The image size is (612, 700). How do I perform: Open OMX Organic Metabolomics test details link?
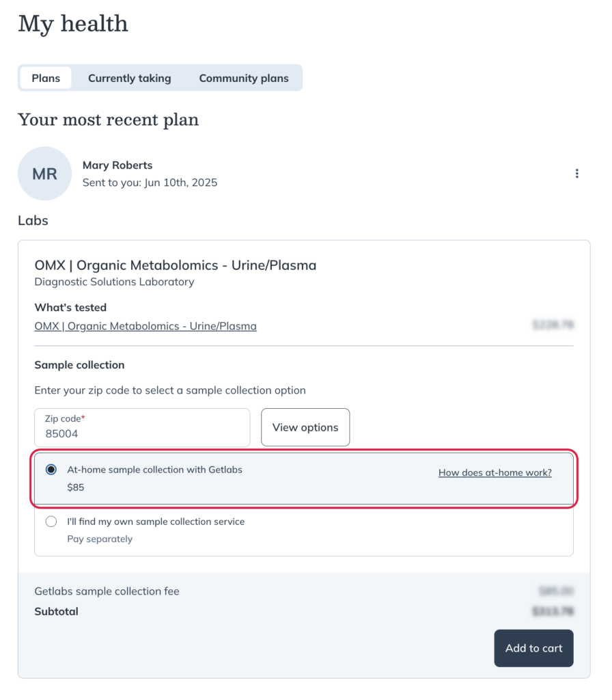145,326
